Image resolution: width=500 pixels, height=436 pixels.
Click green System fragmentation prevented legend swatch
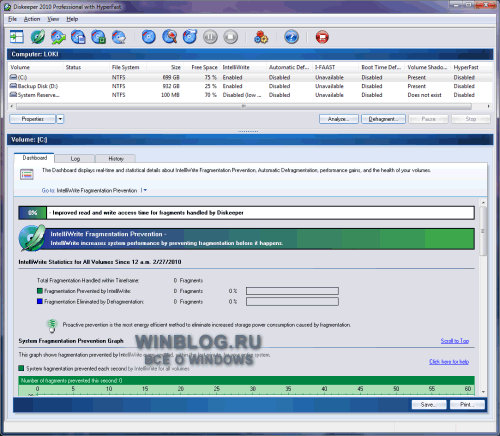[21, 368]
